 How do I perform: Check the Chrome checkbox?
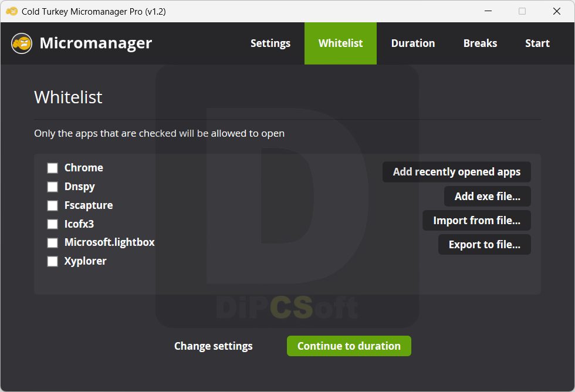point(52,168)
